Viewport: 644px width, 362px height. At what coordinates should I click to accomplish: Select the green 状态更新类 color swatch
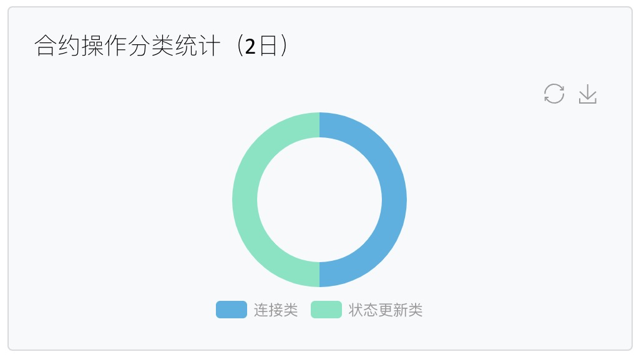[x=325, y=310]
